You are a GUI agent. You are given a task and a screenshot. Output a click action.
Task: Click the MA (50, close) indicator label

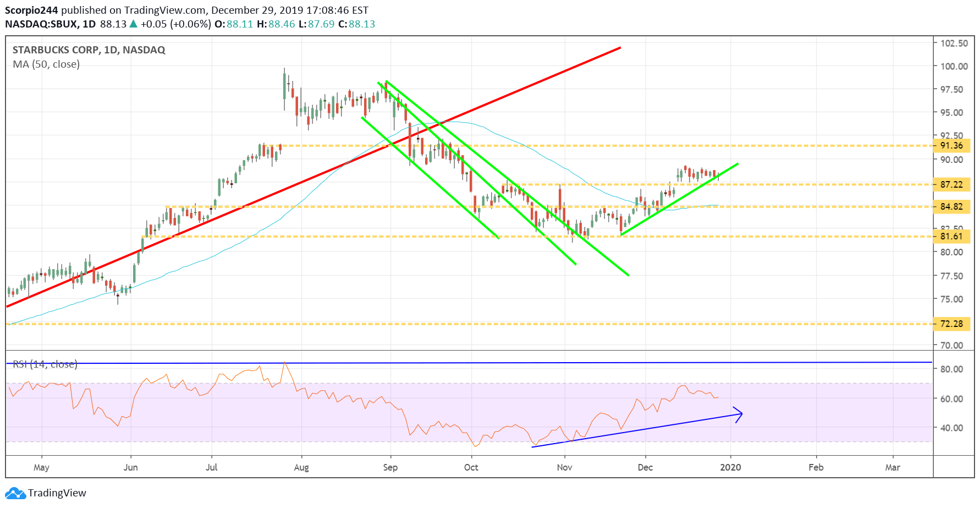46,64
